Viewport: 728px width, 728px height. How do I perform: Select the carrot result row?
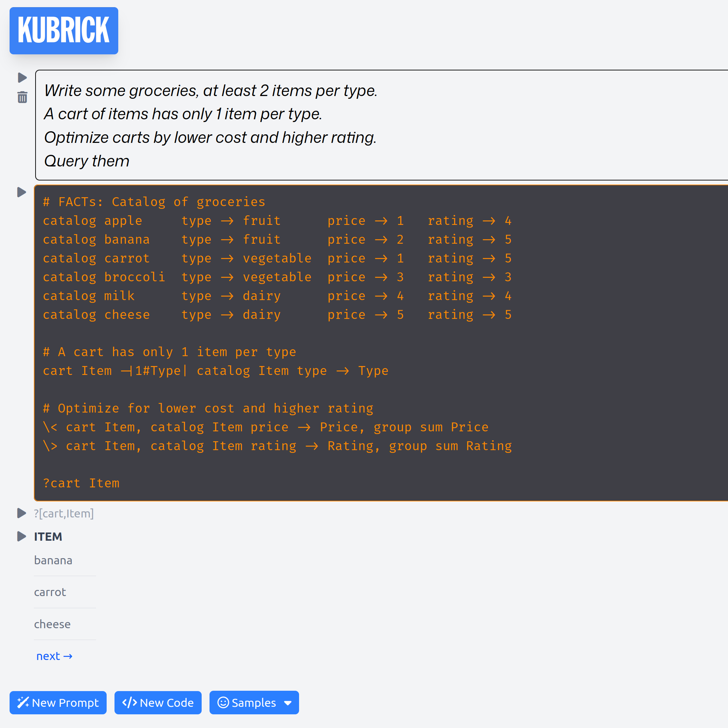pos(50,592)
